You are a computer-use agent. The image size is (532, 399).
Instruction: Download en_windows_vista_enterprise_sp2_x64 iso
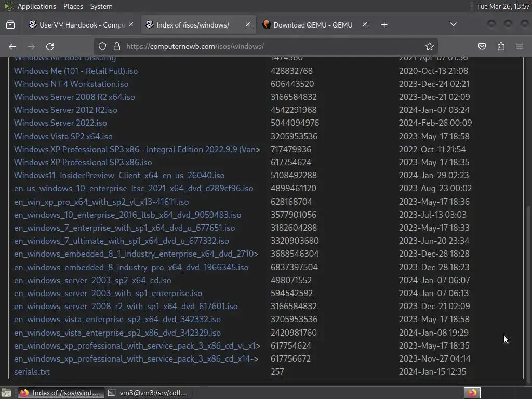pyautogui.click(x=117, y=320)
